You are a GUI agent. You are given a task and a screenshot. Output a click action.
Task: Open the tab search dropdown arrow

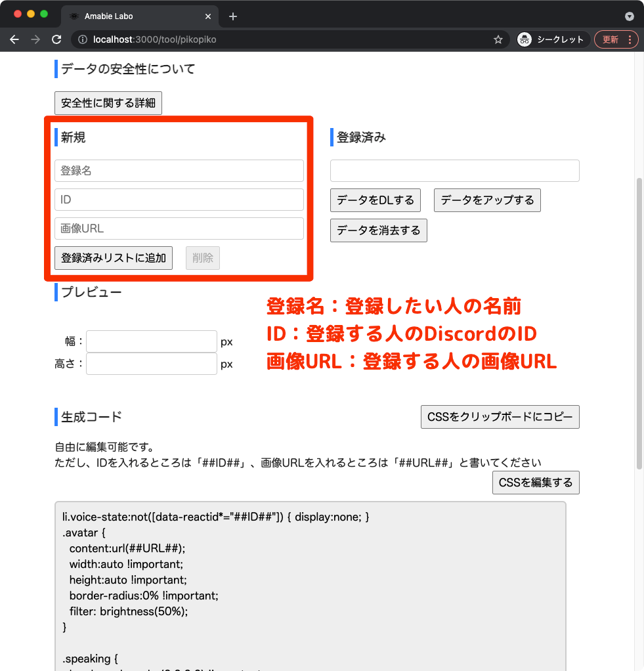pyautogui.click(x=629, y=16)
